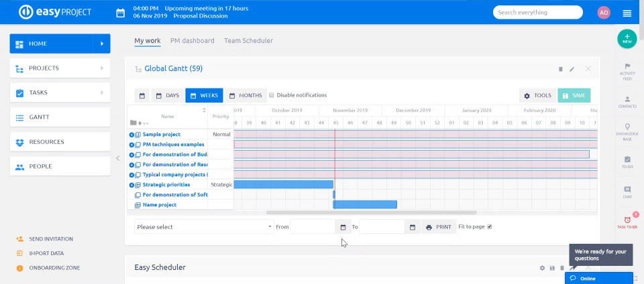Open the Knowledge Base sidebar icon

627,132
